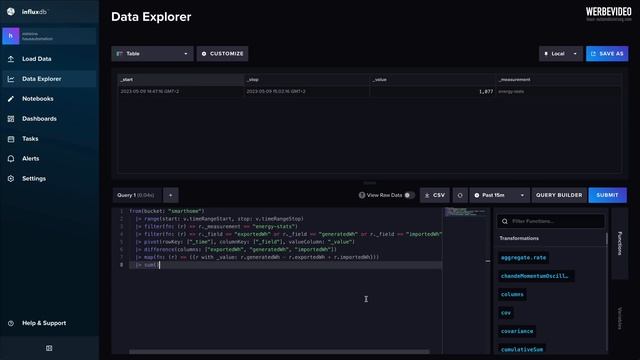Click the Alerts bell icon

click(x=11, y=158)
